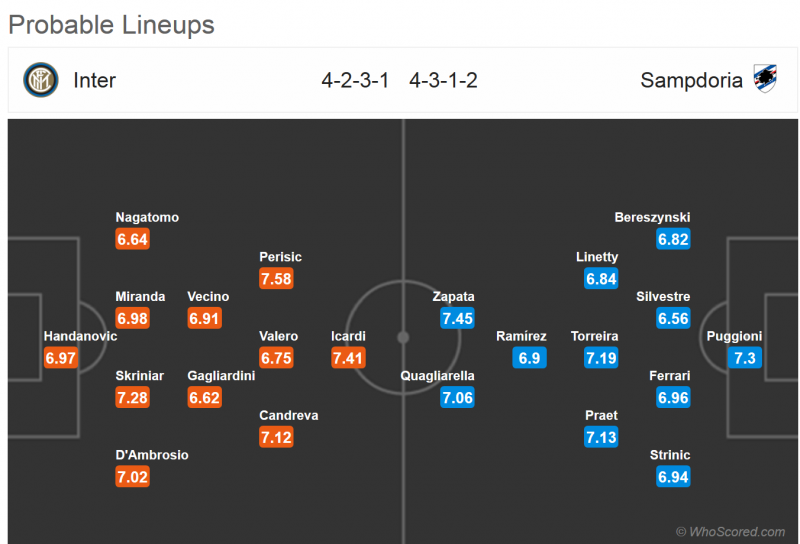Click the Sampdoria 4-3-1-2 formation text
The height and width of the screenshot is (544, 800).
[443, 80]
